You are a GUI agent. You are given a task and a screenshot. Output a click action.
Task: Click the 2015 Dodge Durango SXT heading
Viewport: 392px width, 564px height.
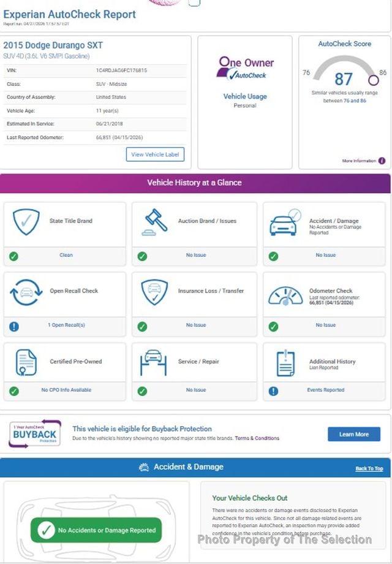(x=53, y=45)
